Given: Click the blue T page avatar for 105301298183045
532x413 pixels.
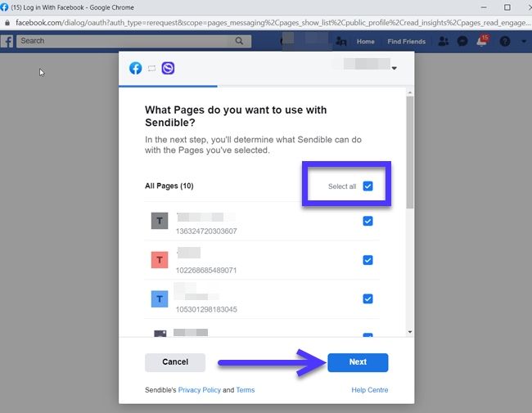Looking at the screenshot, I should point(160,299).
